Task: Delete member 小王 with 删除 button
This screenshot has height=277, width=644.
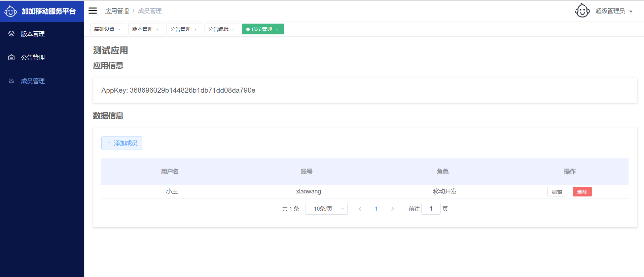Action: click(x=582, y=192)
